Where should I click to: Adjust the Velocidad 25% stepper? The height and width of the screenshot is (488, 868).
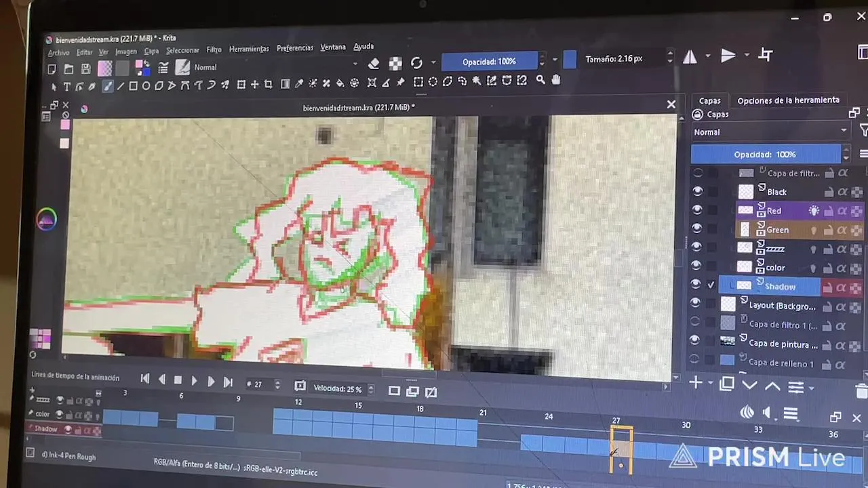(x=370, y=389)
